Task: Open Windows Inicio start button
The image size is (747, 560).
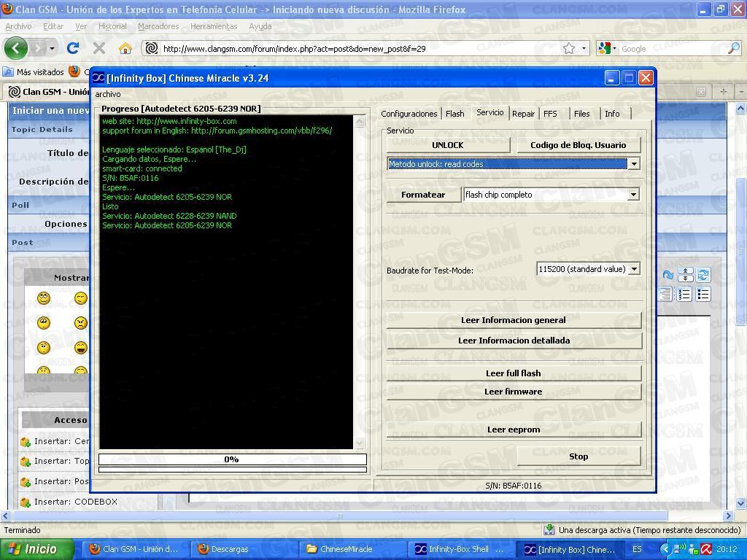Action: pos(37,549)
